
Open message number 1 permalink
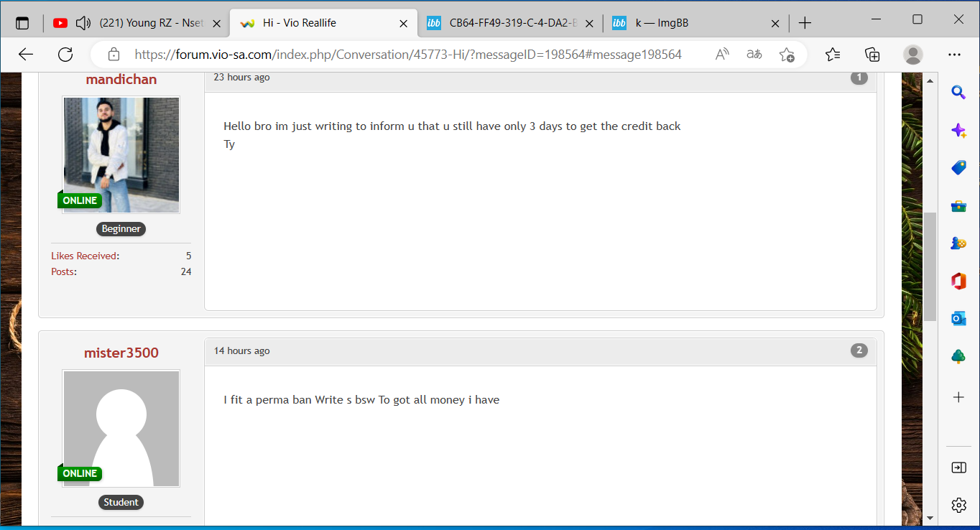pyautogui.click(x=859, y=77)
